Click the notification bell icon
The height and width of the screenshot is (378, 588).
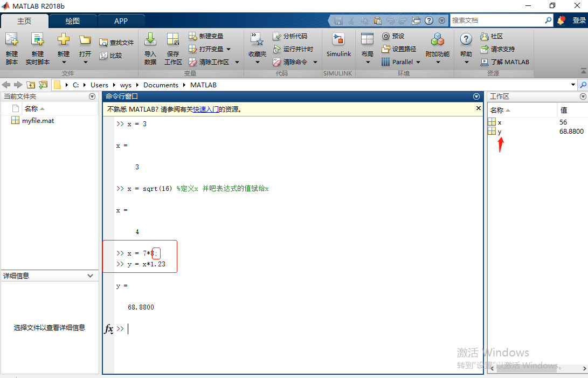point(561,20)
